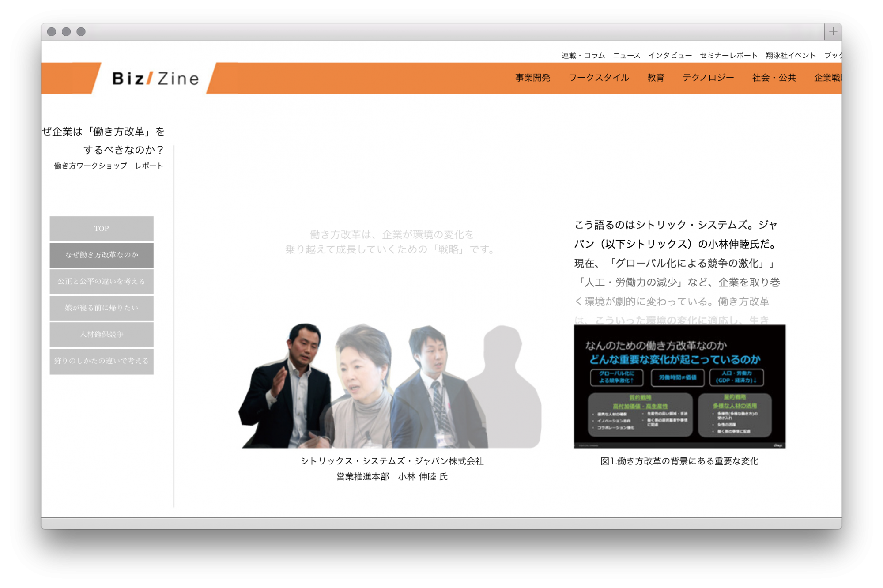Image resolution: width=883 pixels, height=588 pixels.
Task: Open セミナーレポート link
Action: 728,55
